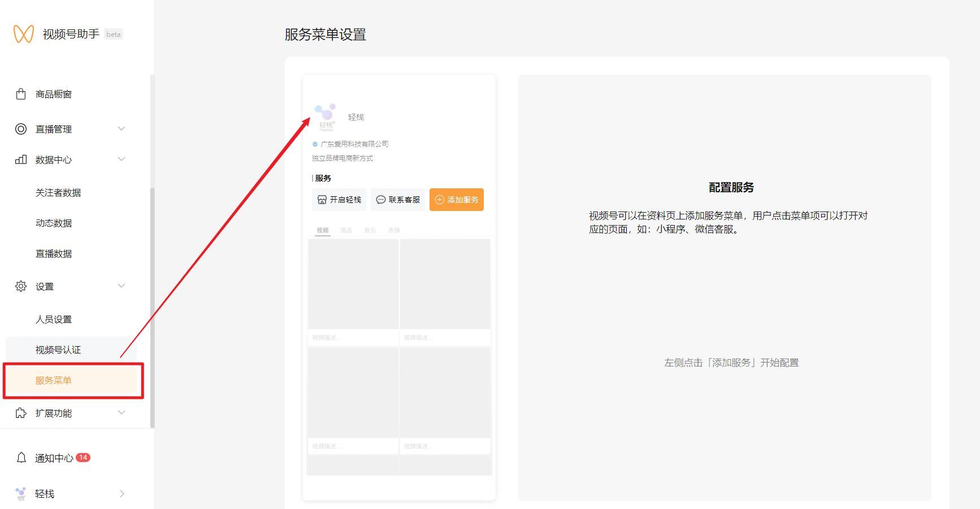
Task: Collapse the 直播管理 menu section
Action: [x=122, y=128]
